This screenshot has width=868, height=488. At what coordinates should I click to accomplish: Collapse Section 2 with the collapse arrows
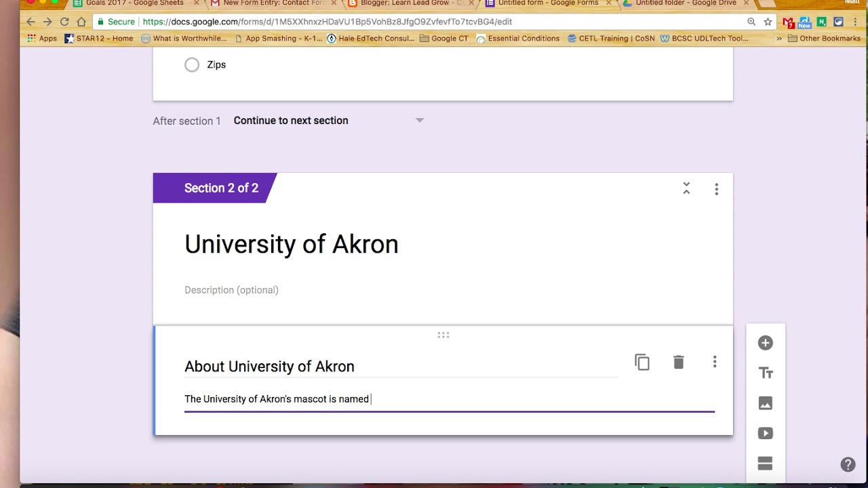(686, 188)
